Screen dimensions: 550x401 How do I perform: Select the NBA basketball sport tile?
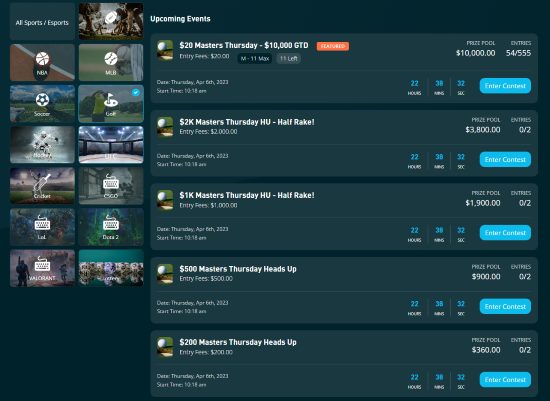[x=42, y=62]
